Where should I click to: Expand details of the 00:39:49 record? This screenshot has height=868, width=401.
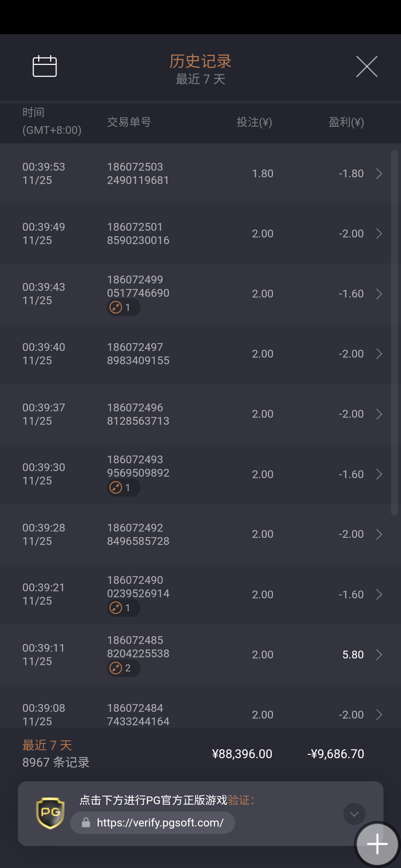click(379, 234)
